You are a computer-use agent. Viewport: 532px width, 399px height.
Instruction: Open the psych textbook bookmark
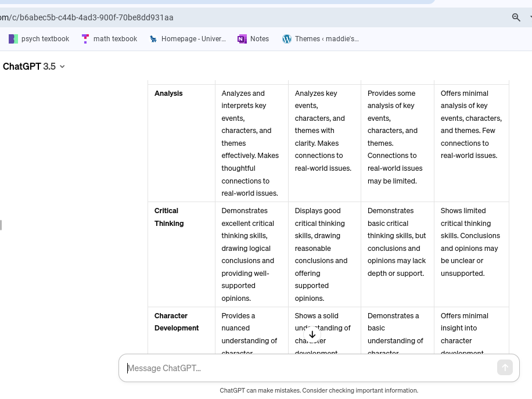click(x=39, y=39)
